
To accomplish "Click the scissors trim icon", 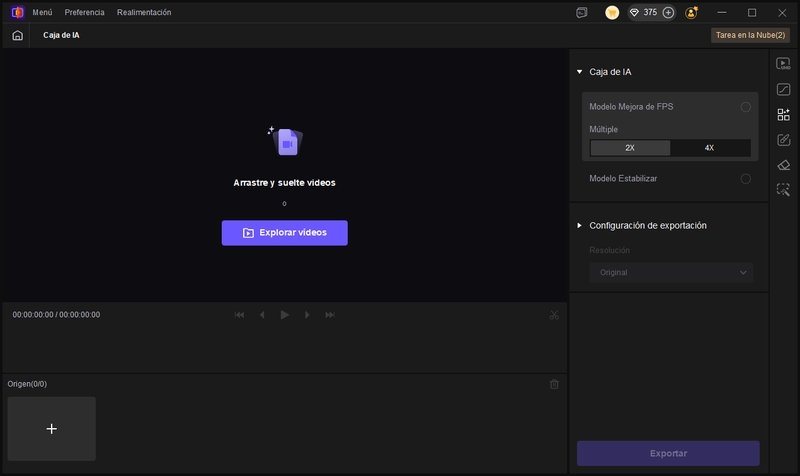I will (x=554, y=315).
